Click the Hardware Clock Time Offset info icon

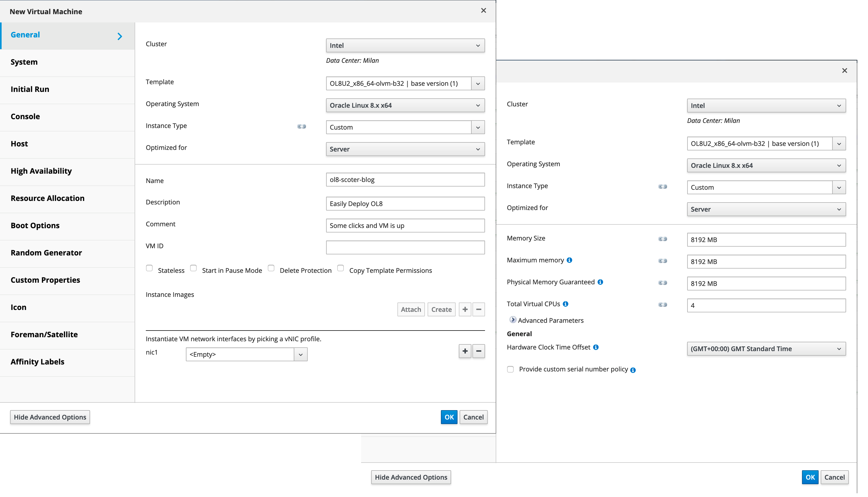tap(596, 347)
